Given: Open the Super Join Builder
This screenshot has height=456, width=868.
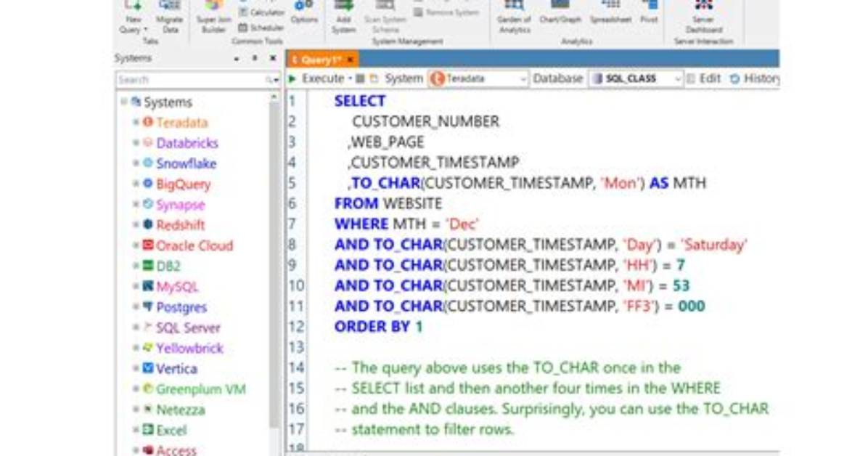Looking at the screenshot, I should pos(213,17).
